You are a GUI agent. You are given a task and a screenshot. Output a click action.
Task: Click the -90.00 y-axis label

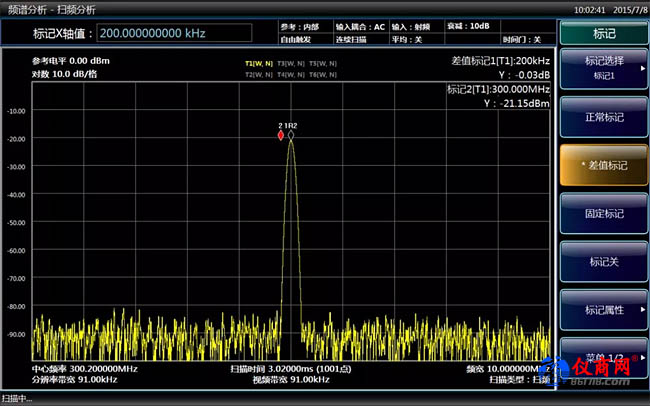16,334
